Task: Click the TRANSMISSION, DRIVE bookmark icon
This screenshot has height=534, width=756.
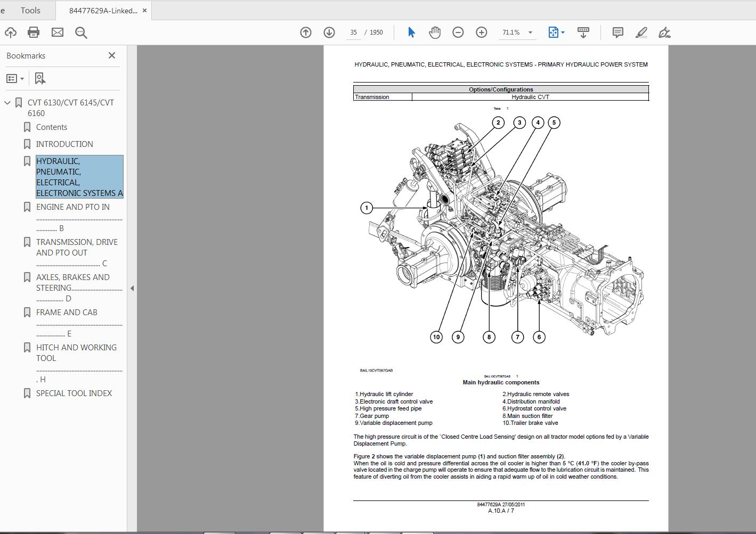Action: (27, 242)
